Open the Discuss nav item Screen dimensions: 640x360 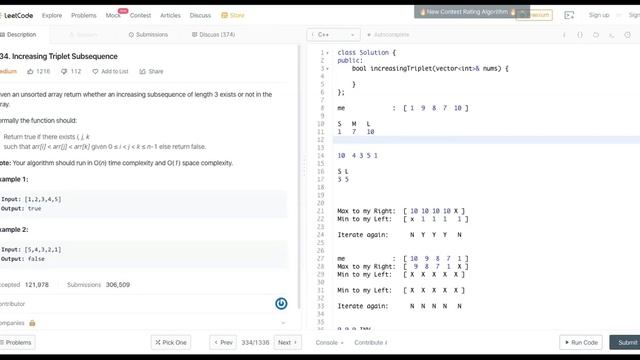click(x=200, y=15)
